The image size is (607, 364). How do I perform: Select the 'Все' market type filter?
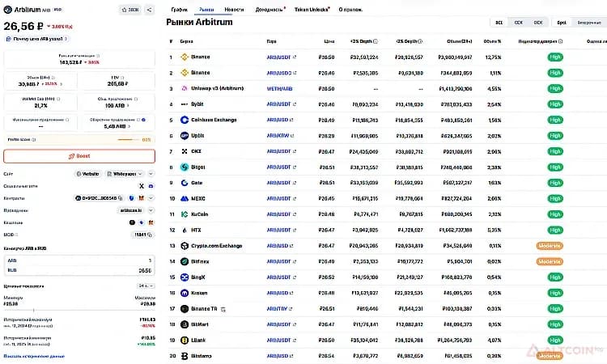(x=499, y=23)
